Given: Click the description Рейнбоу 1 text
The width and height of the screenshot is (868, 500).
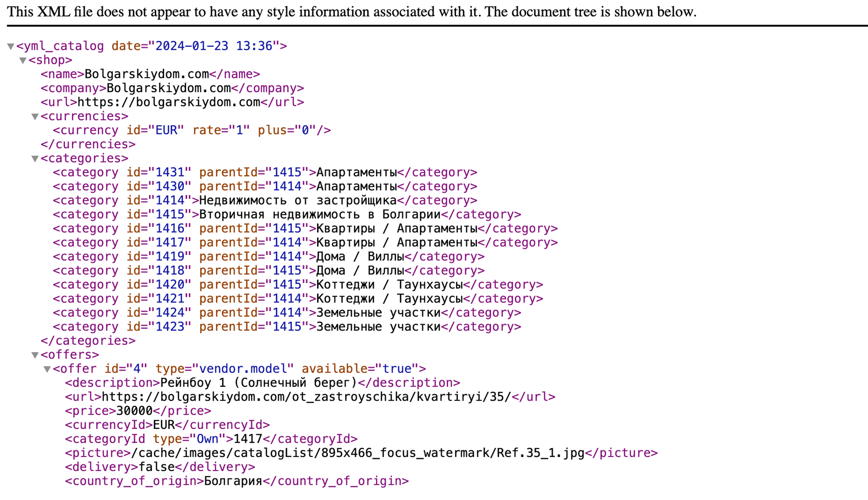Looking at the screenshot, I should click(x=258, y=383).
